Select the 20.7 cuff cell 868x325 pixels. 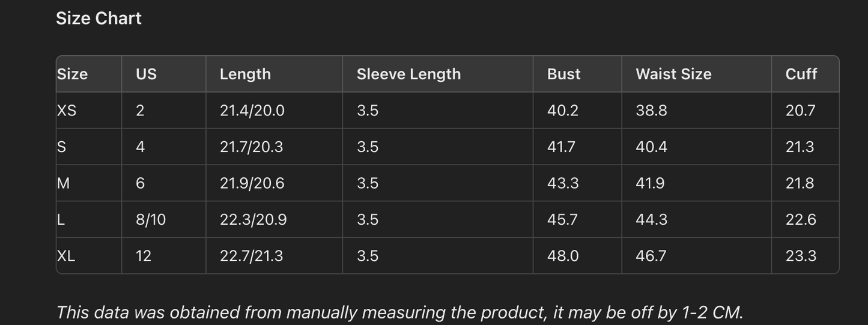(x=800, y=111)
